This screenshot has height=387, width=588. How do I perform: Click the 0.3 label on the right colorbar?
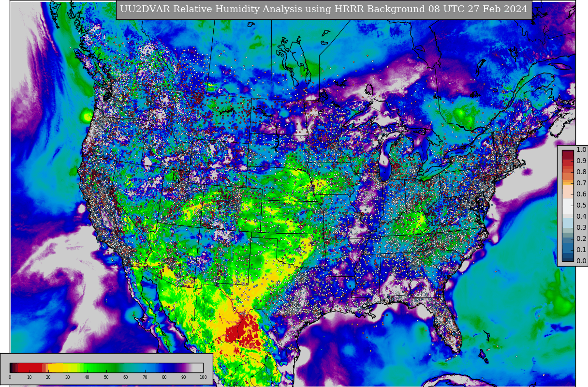click(x=581, y=228)
